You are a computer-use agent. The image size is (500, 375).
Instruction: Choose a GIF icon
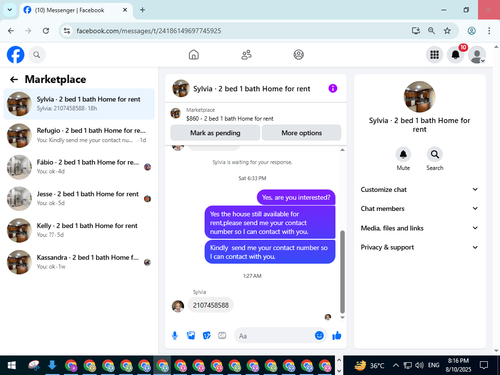(222, 336)
